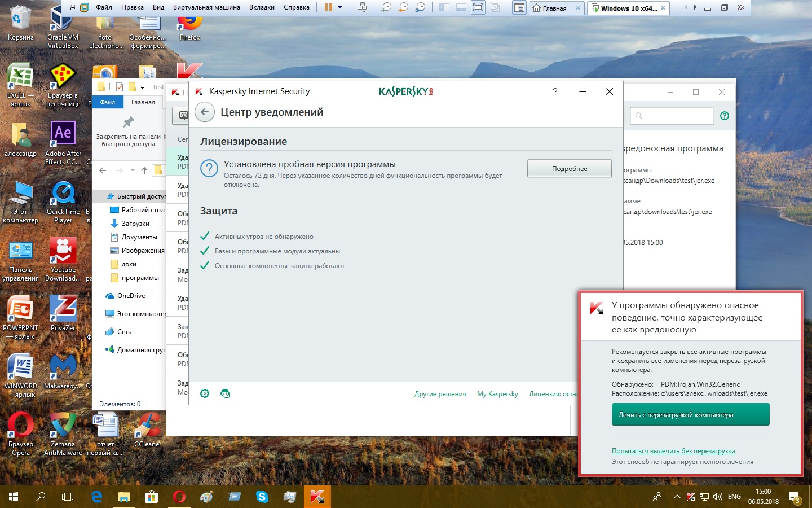Open snapshot manager clock icon
This screenshot has width=812, height=508.
(420, 7)
